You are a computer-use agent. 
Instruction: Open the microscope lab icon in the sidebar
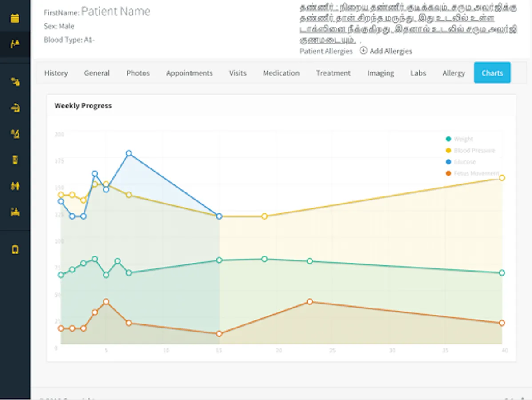tap(15, 134)
